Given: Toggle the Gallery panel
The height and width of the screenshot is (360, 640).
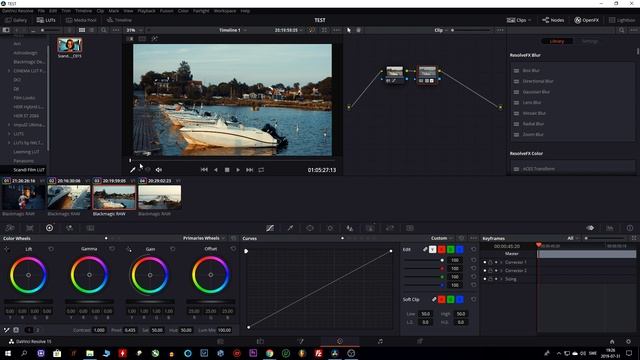Looking at the screenshot, I should point(16,20).
